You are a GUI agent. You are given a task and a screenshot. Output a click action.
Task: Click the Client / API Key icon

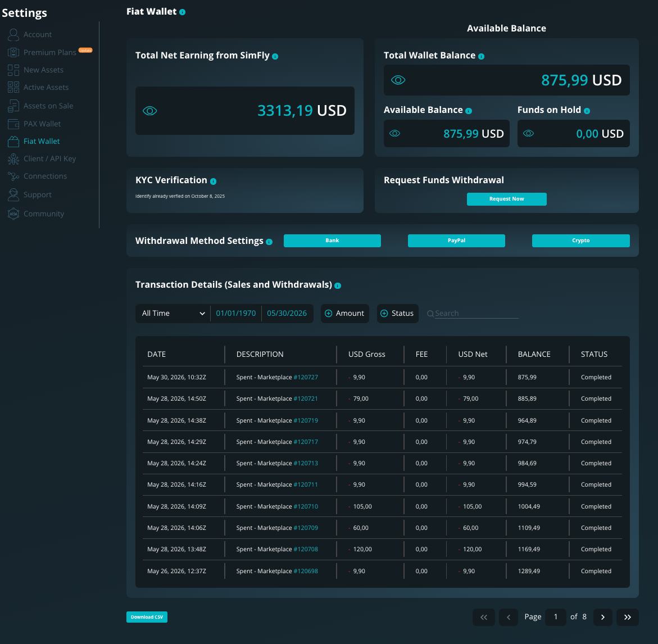tap(13, 159)
